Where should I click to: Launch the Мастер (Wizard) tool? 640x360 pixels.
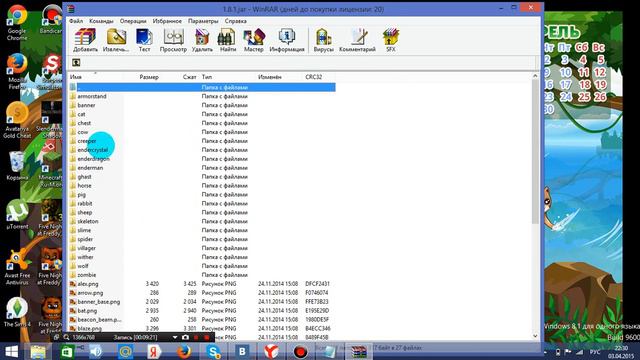click(253, 40)
